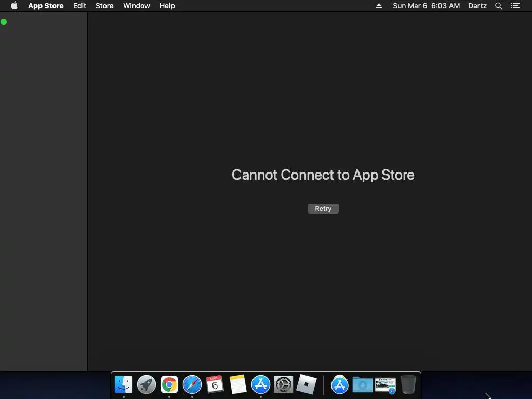Open the Downloads folder stack
The image size is (532, 399).
(x=362, y=384)
